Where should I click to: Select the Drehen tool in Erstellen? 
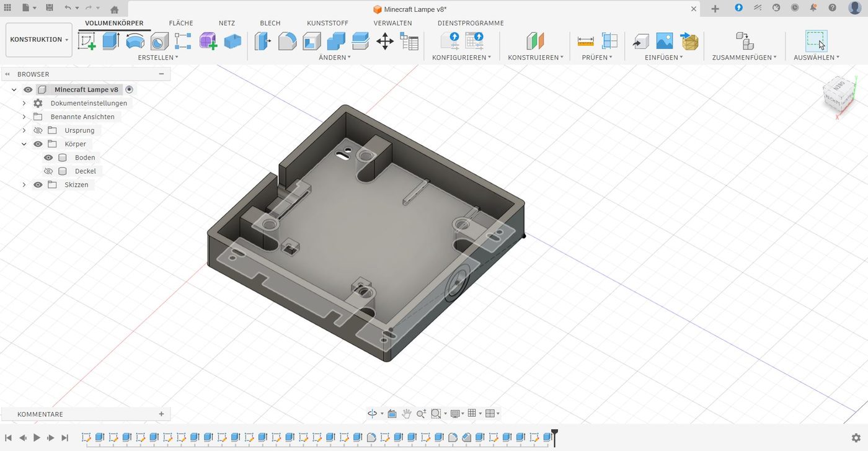point(135,41)
